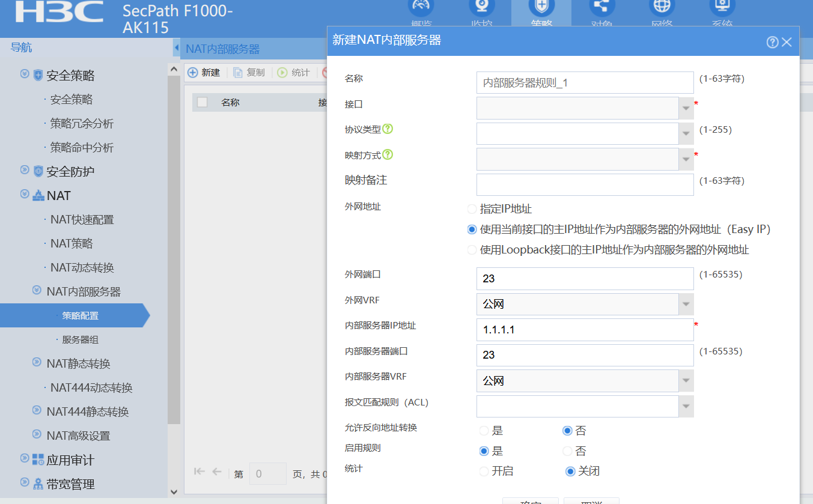Screen dimensions: 813x504
Task: Click the navigation scrollbar down arrow
Action: coord(174,492)
